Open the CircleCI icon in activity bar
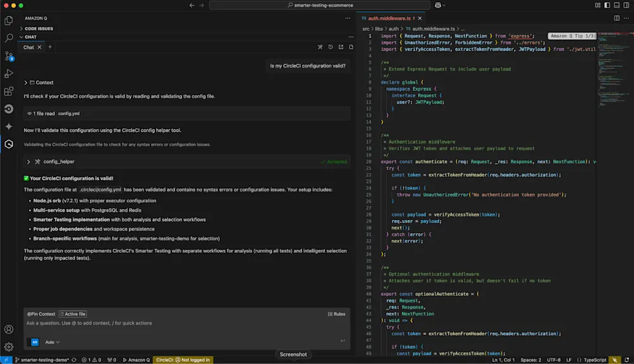The width and height of the screenshot is (634, 364). pos(8,109)
